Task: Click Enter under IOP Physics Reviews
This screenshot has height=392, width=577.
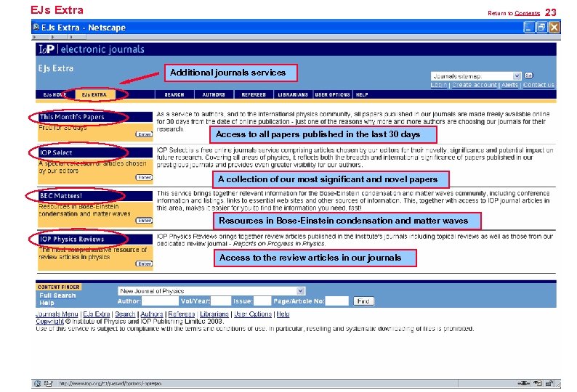Action: pyautogui.click(x=144, y=264)
